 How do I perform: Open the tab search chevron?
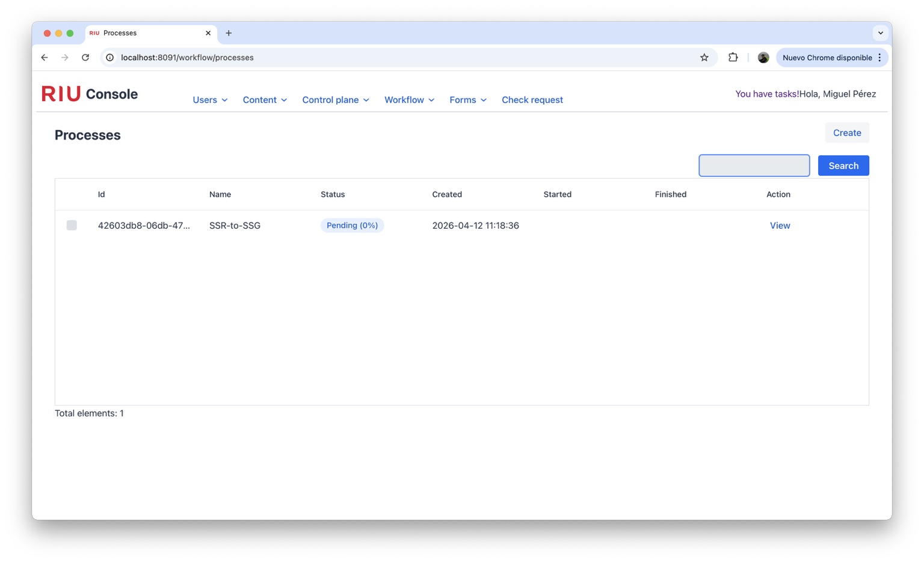point(880,33)
